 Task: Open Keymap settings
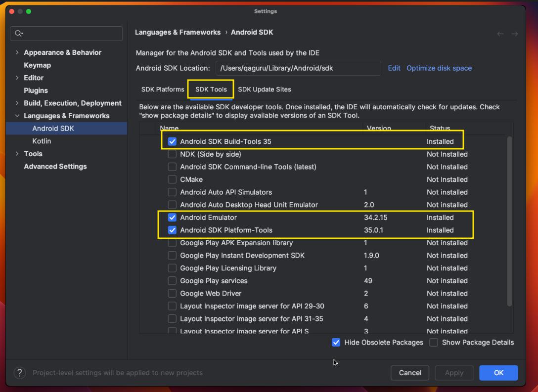(x=37, y=65)
